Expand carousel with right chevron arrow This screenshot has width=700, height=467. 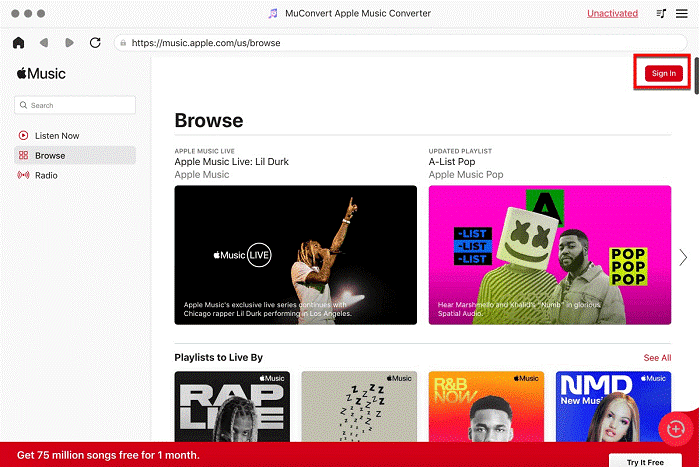[683, 256]
